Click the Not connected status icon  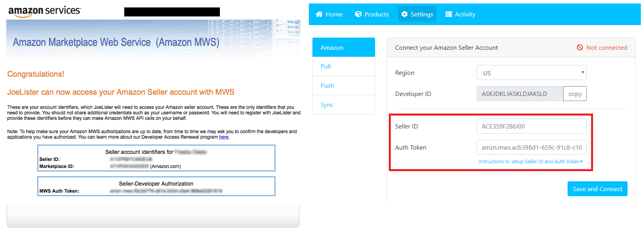[580, 47]
